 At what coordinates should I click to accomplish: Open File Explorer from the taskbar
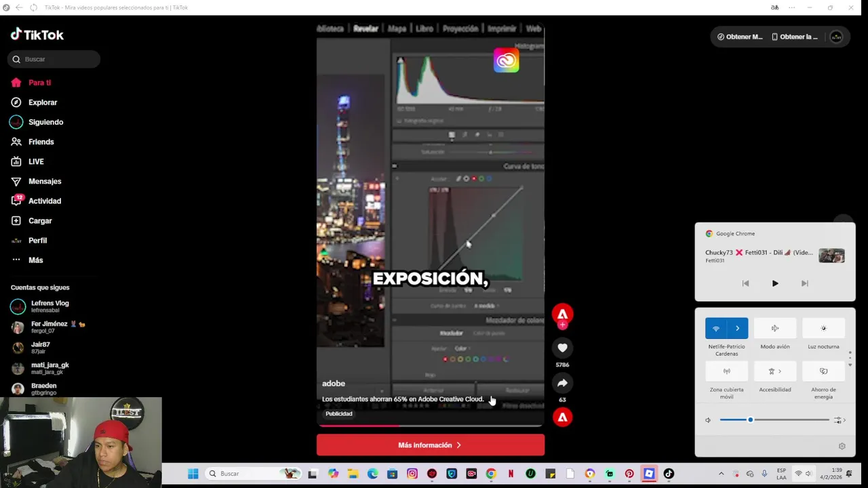tap(353, 474)
